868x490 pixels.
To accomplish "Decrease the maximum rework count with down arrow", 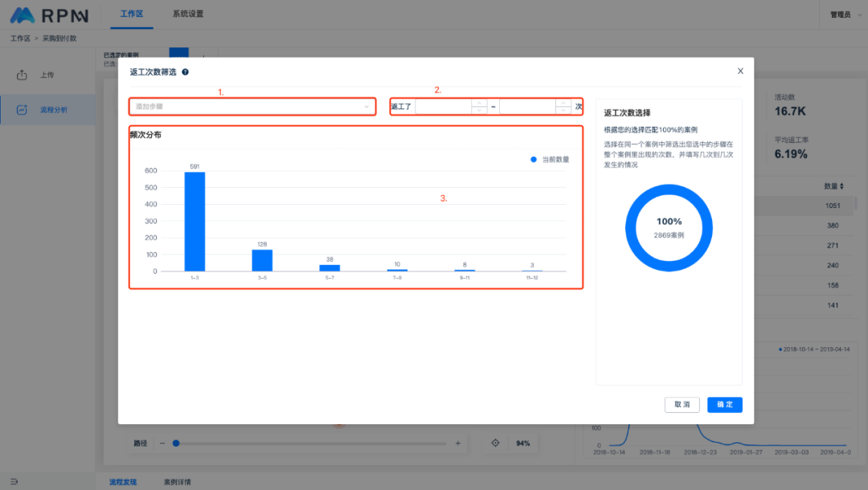I will [563, 111].
